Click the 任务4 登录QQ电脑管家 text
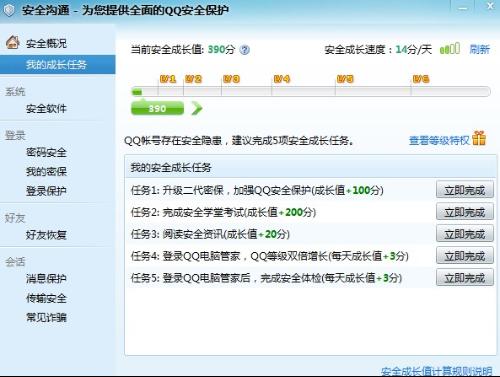 tap(270, 256)
